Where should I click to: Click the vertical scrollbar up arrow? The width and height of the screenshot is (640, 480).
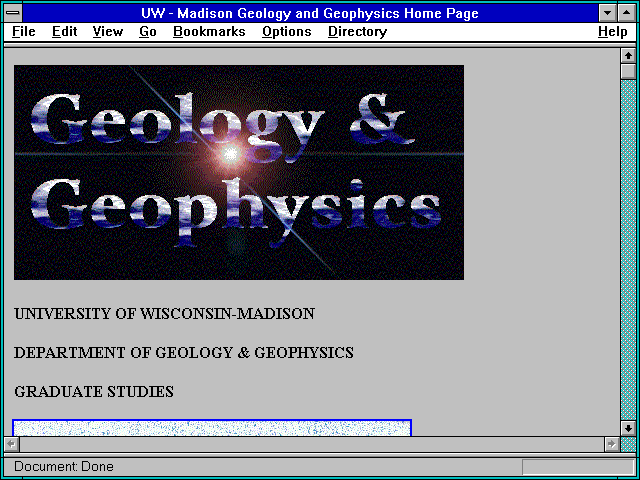(x=628, y=56)
